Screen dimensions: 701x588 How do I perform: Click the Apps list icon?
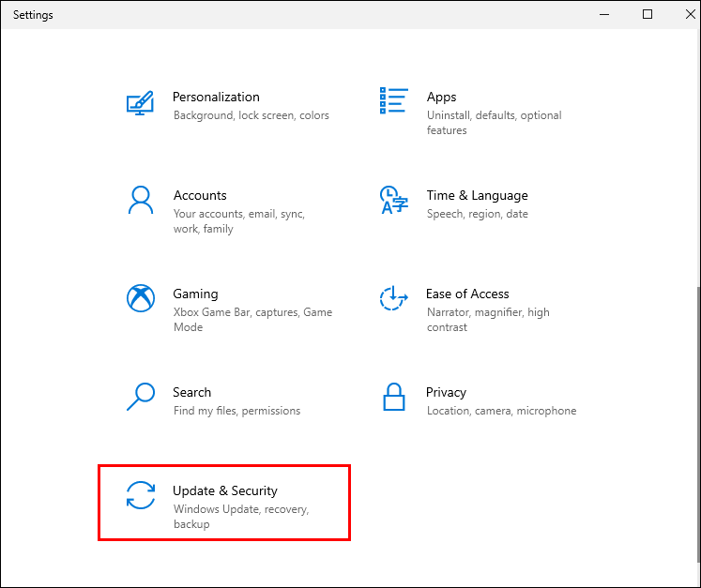point(393,100)
